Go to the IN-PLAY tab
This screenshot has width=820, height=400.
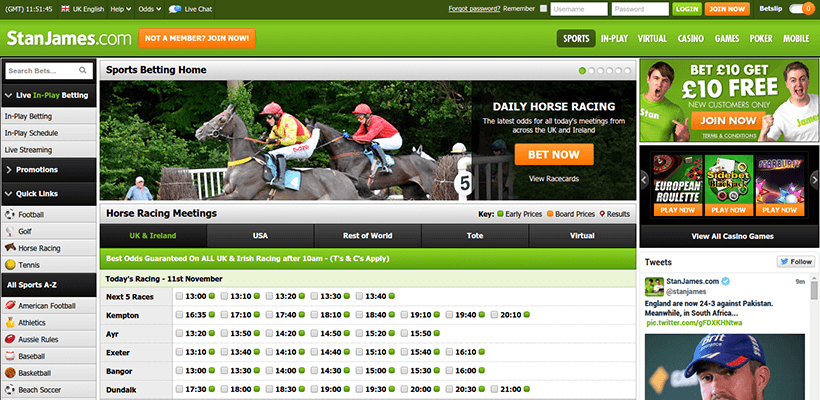tap(614, 38)
